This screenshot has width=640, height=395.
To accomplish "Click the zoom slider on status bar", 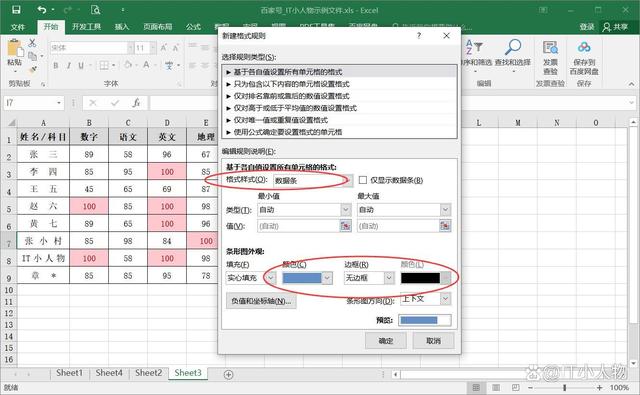I will [x=564, y=387].
